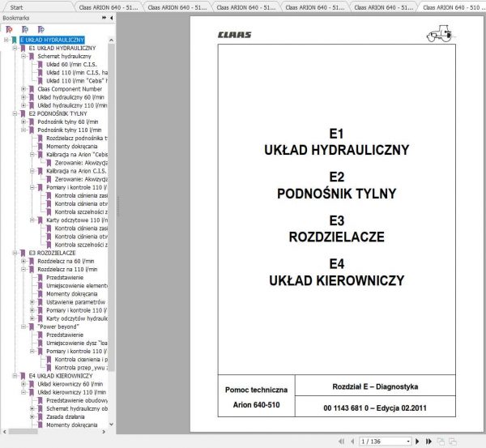Expand Ustawienie parametrów node

click(x=32, y=302)
